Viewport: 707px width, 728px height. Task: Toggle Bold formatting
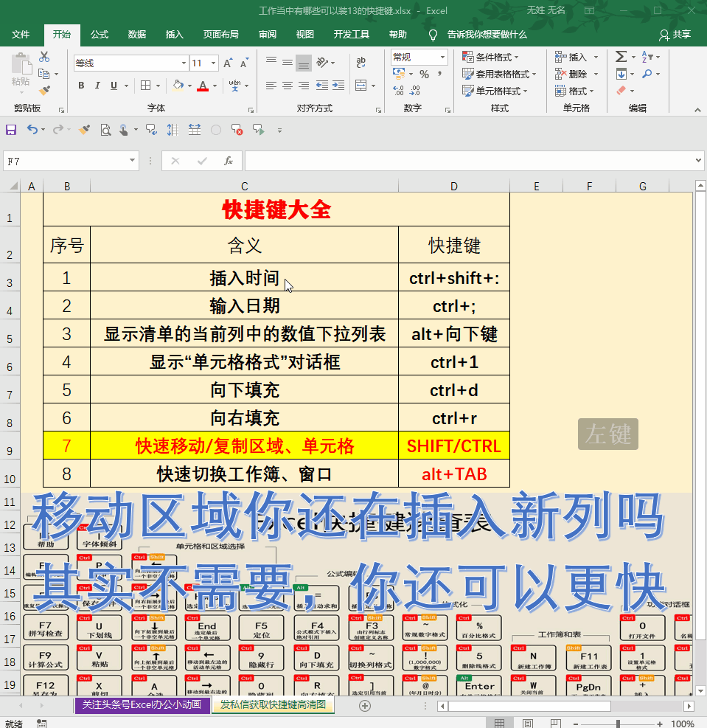(x=81, y=86)
